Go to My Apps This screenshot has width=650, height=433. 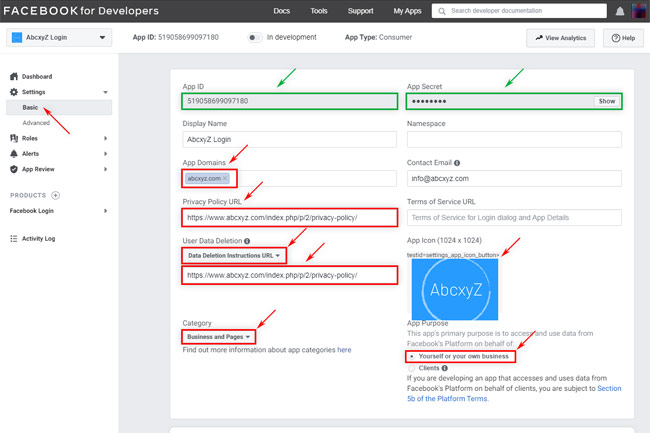407,11
